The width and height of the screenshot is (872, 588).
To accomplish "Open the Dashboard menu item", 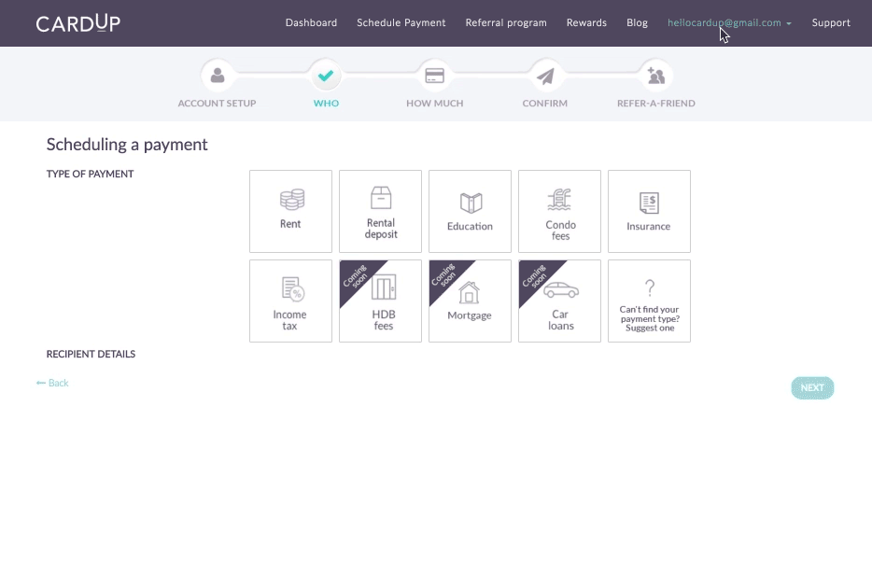I will click(311, 22).
